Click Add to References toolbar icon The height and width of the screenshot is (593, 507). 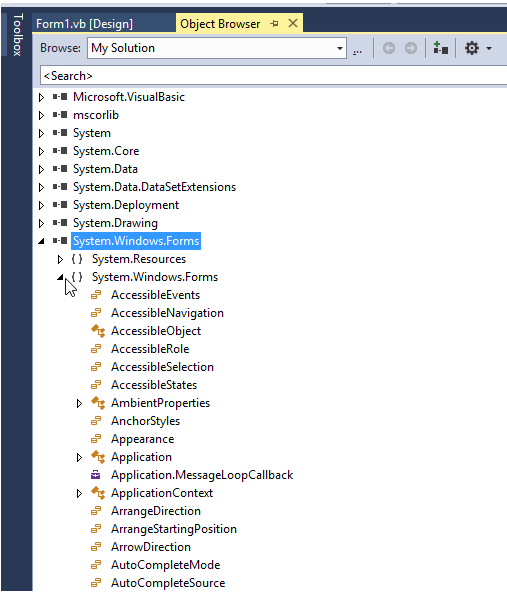(440, 48)
